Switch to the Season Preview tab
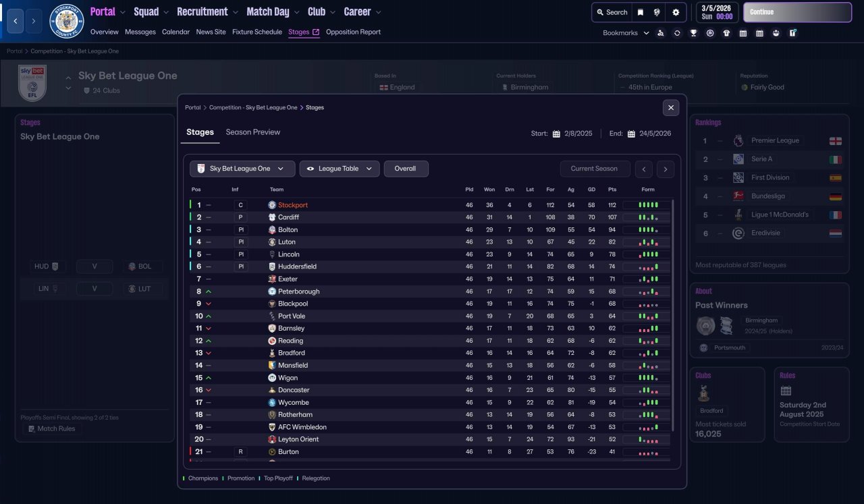Image resolution: width=864 pixels, height=504 pixels. [x=253, y=132]
